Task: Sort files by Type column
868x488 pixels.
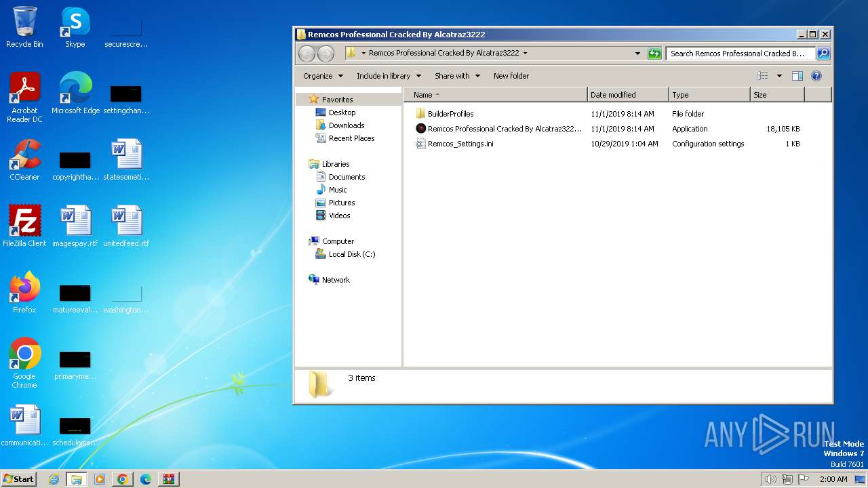Action: [709, 95]
